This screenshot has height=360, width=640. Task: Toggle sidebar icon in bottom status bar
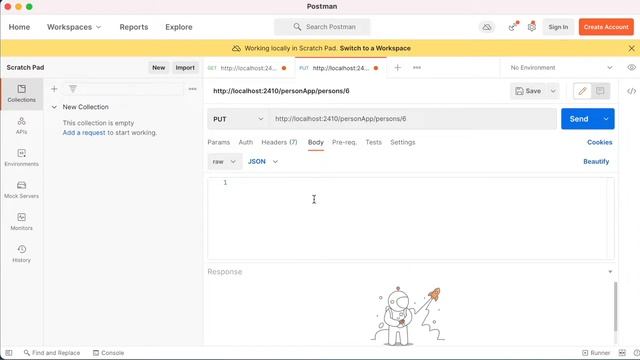point(9,353)
